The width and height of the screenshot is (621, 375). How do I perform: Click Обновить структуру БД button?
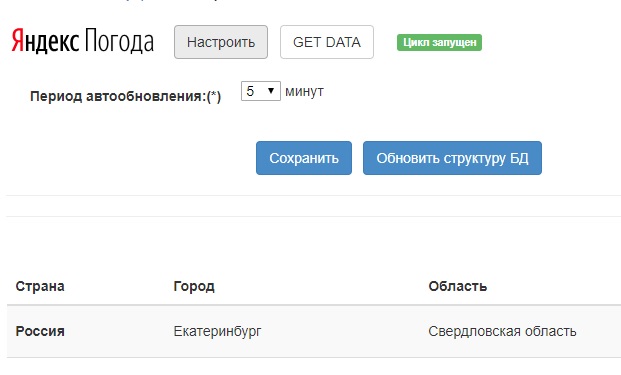click(452, 158)
